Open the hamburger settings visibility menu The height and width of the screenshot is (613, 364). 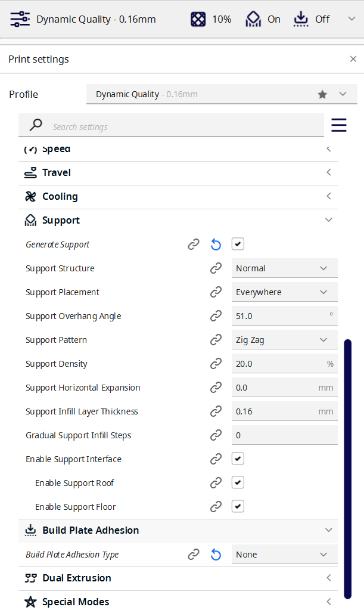339,125
